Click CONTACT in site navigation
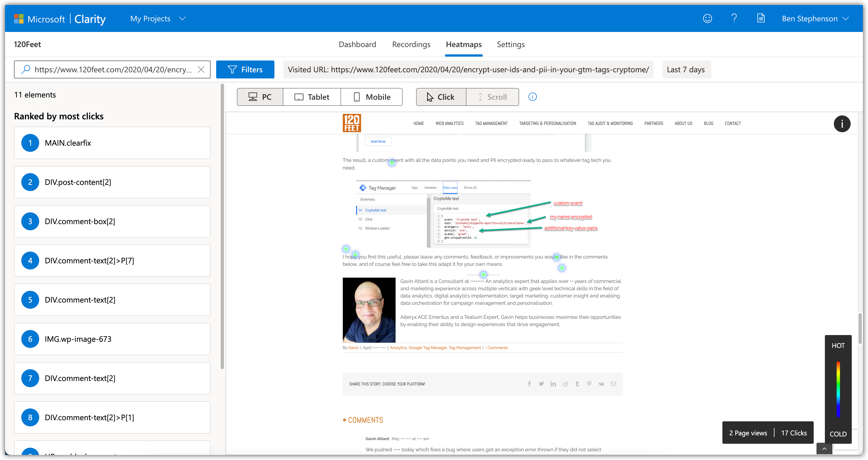 (x=732, y=124)
